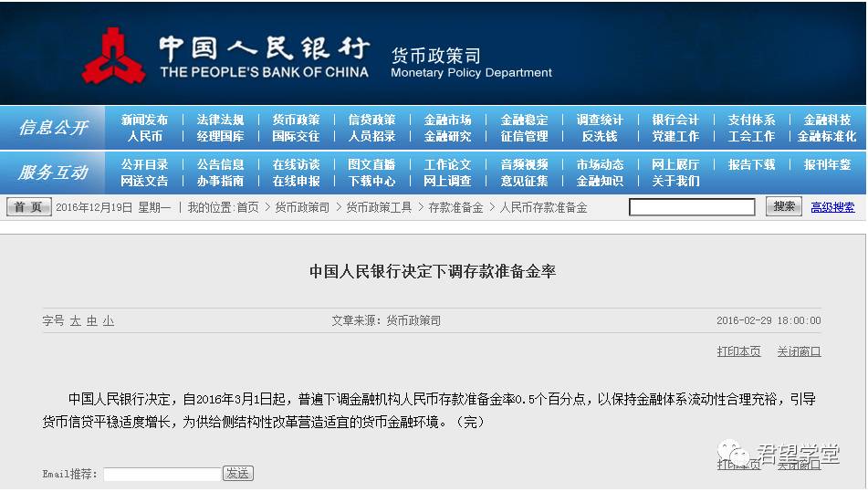Open 网上调查 link
The height and width of the screenshot is (492, 868).
448,181
